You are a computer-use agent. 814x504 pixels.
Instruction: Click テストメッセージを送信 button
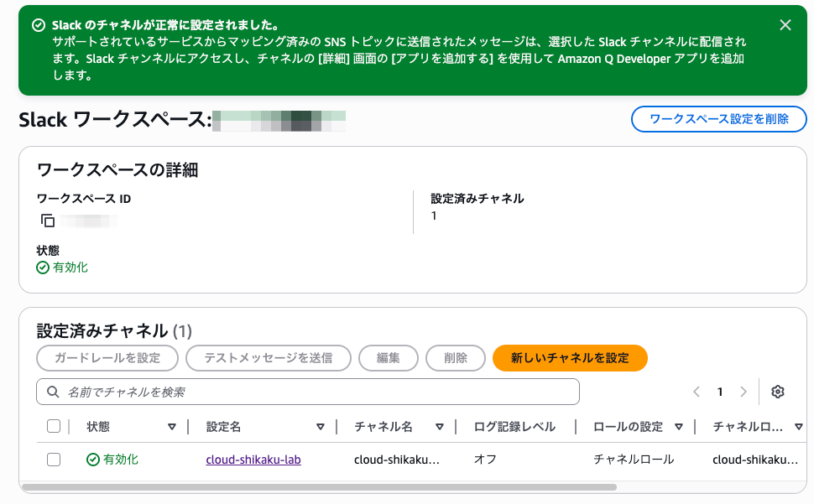pos(269,358)
